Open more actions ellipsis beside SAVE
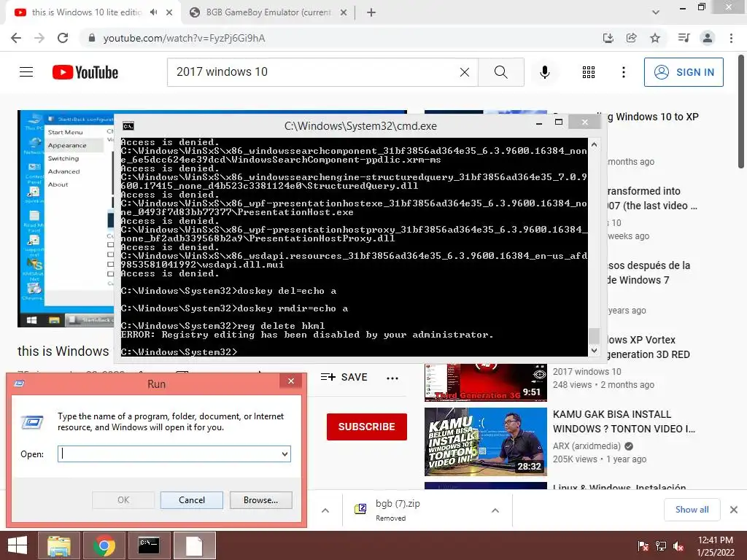This screenshot has width=747, height=560. 392,378
